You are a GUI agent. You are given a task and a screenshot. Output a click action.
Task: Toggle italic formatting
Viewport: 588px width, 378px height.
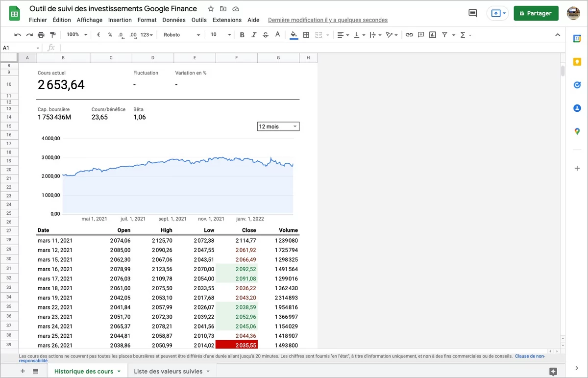[254, 35]
